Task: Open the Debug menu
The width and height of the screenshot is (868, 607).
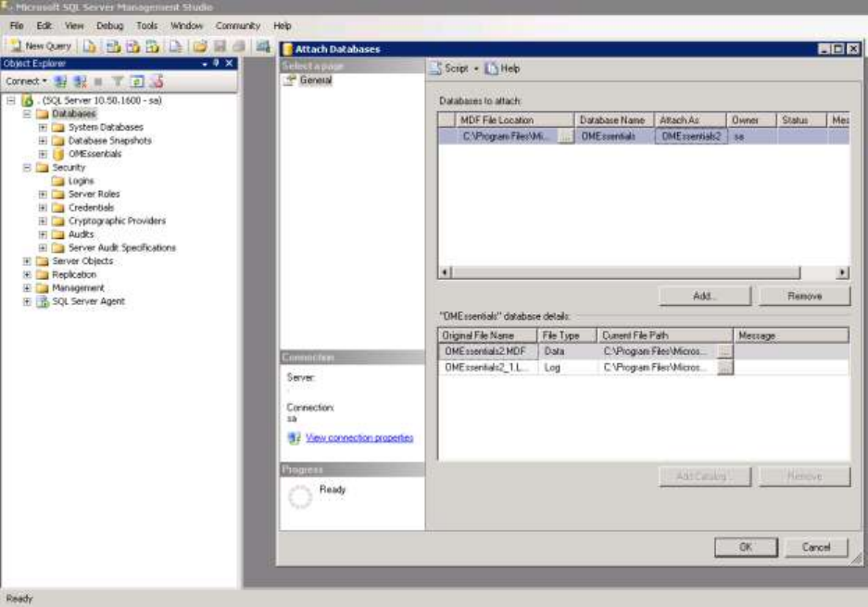Action: click(109, 26)
